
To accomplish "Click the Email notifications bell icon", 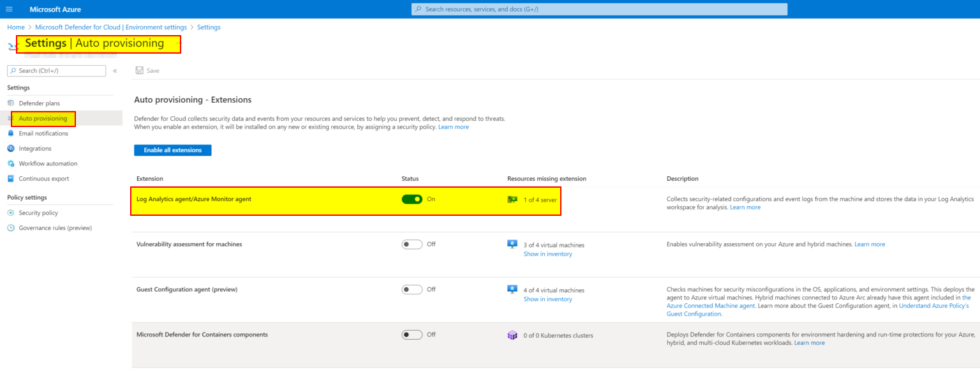I will tap(11, 133).
